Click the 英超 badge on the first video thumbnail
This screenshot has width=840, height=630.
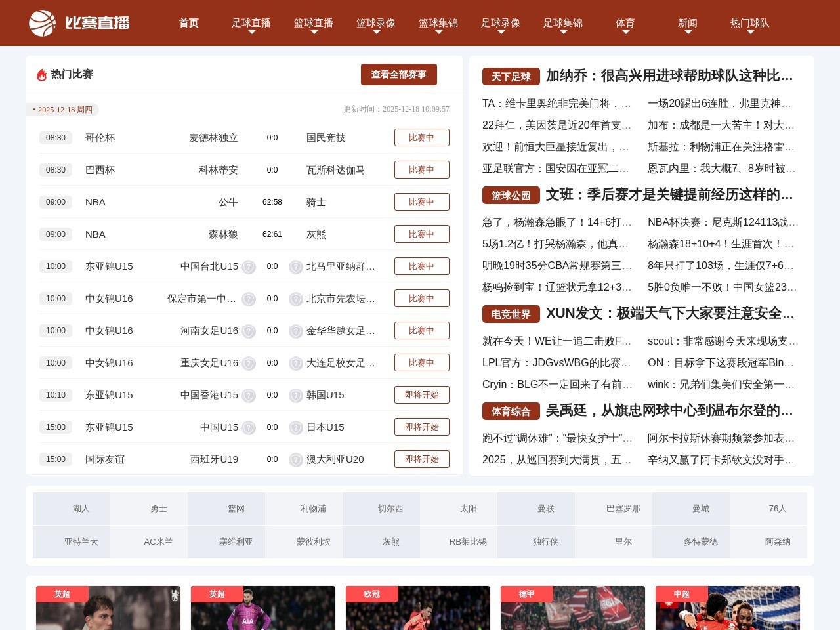[61, 594]
